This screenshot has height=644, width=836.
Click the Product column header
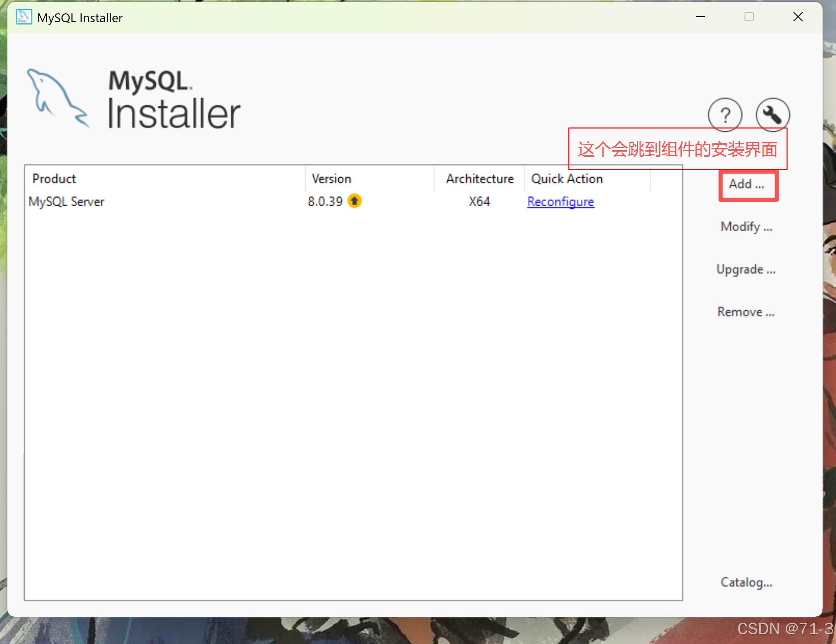point(165,178)
